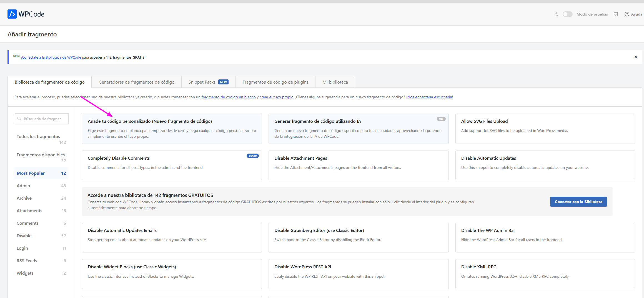
Task: Click the PRO badge on AI snippet card
Action: pyautogui.click(x=441, y=119)
